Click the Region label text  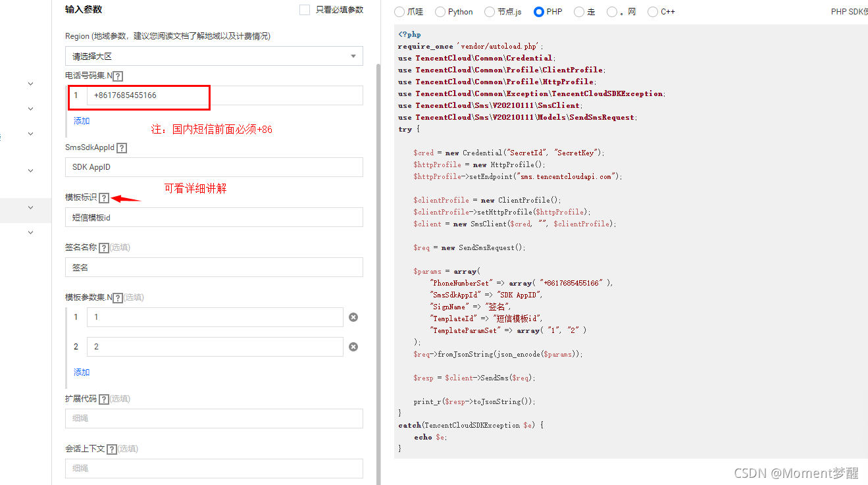click(x=168, y=36)
